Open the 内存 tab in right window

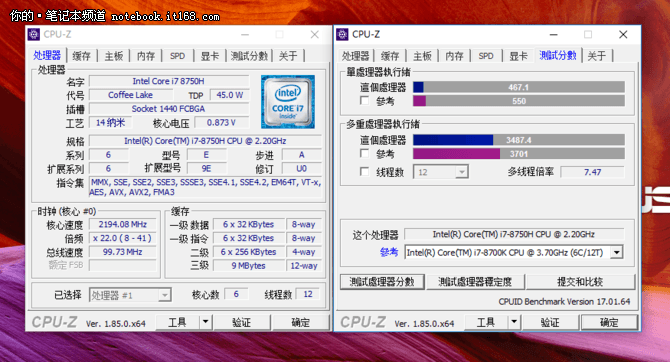pyautogui.click(x=454, y=56)
